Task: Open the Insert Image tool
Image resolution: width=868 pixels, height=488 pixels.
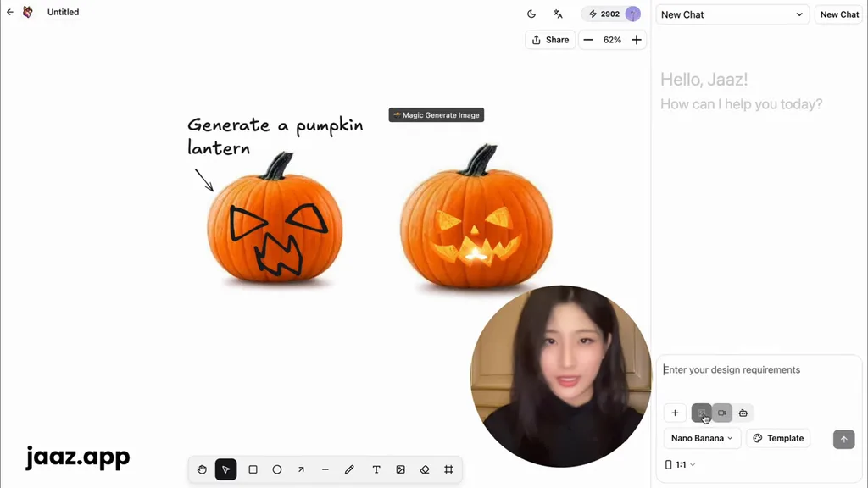Action: 400,469
